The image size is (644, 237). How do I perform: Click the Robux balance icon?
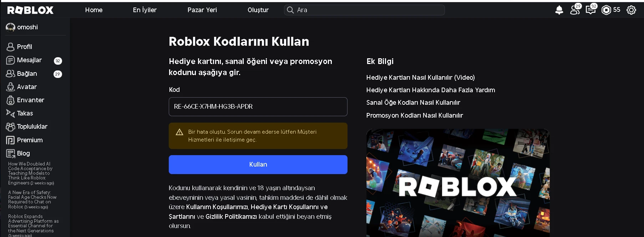pos(606,10)
